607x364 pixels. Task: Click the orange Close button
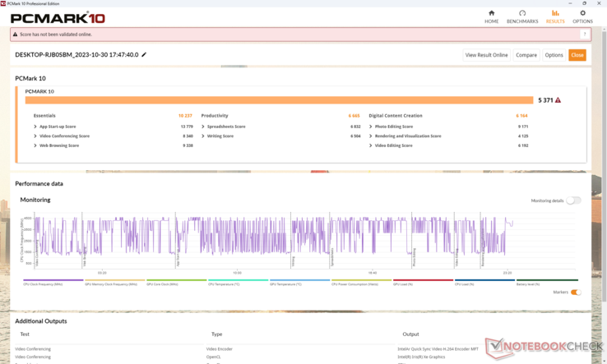(x=577, y=55)
